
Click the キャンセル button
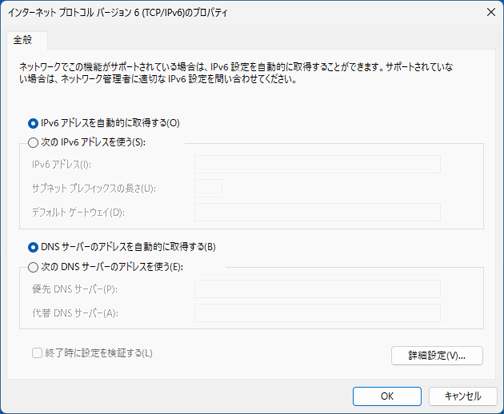point(463,396)
